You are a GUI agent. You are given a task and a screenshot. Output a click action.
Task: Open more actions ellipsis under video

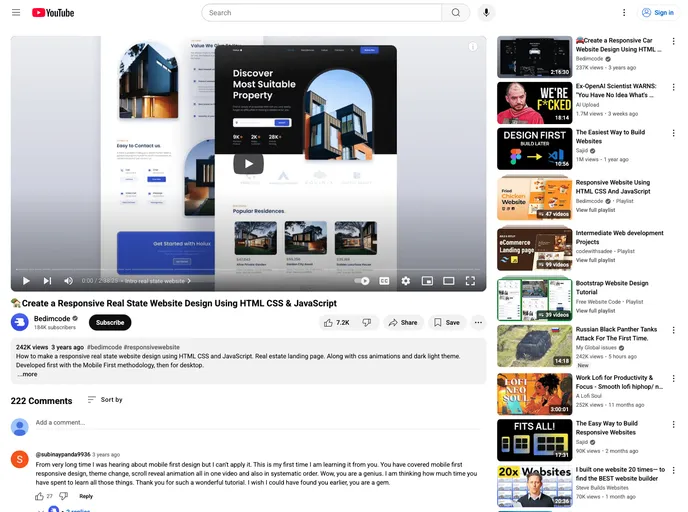(478, 322)
